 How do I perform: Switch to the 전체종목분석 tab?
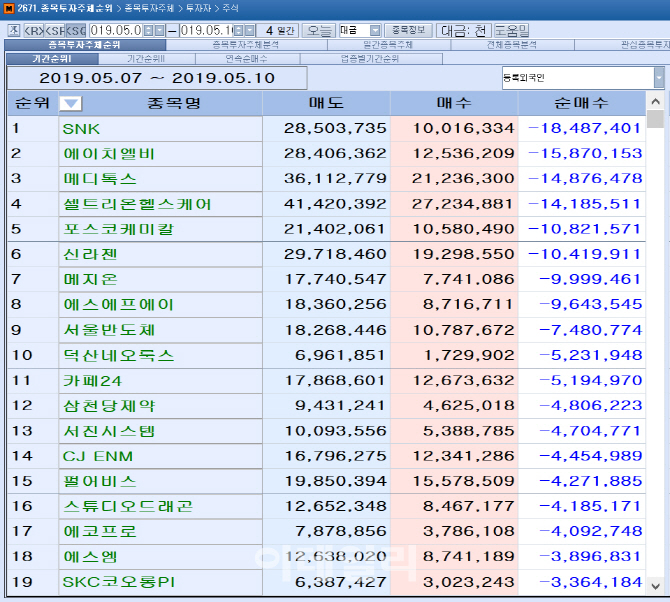[512, 45]
